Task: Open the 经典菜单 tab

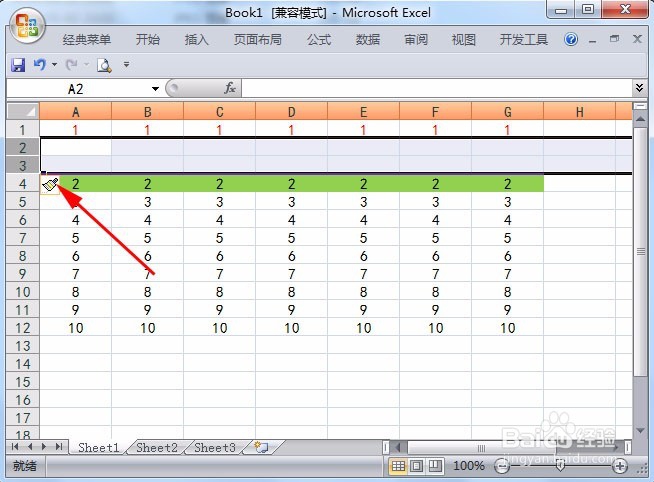Action: pos(87,40)
